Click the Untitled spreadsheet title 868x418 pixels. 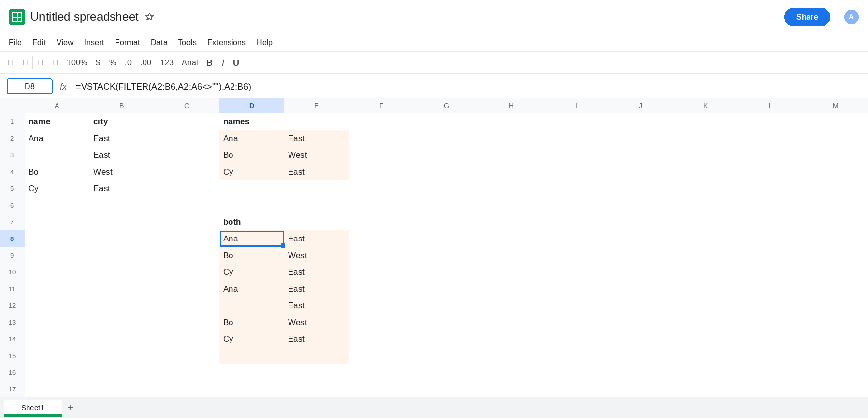[x=85, y=17]
